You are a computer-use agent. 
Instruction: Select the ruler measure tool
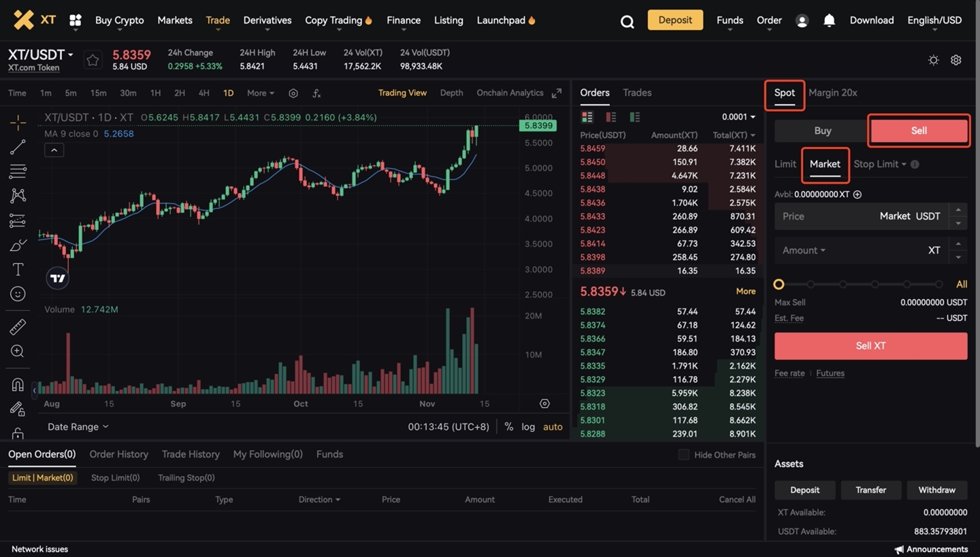point(18,327)
